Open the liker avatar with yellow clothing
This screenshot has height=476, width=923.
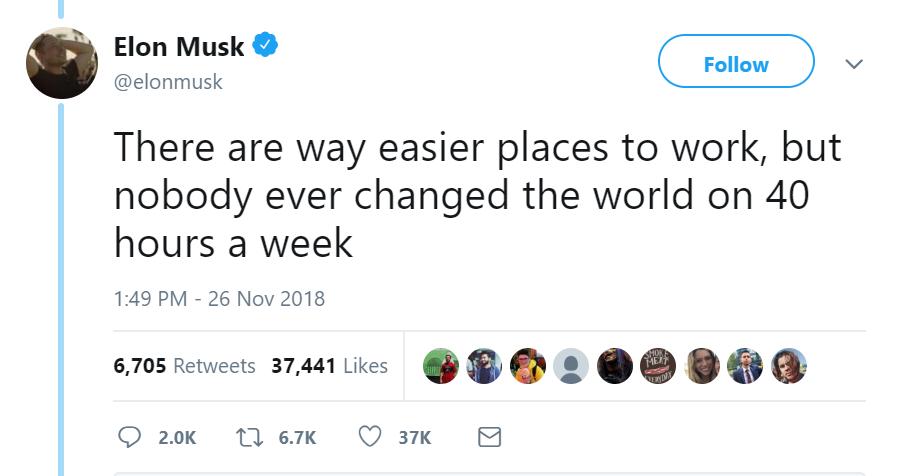click(x=528, y=366)
